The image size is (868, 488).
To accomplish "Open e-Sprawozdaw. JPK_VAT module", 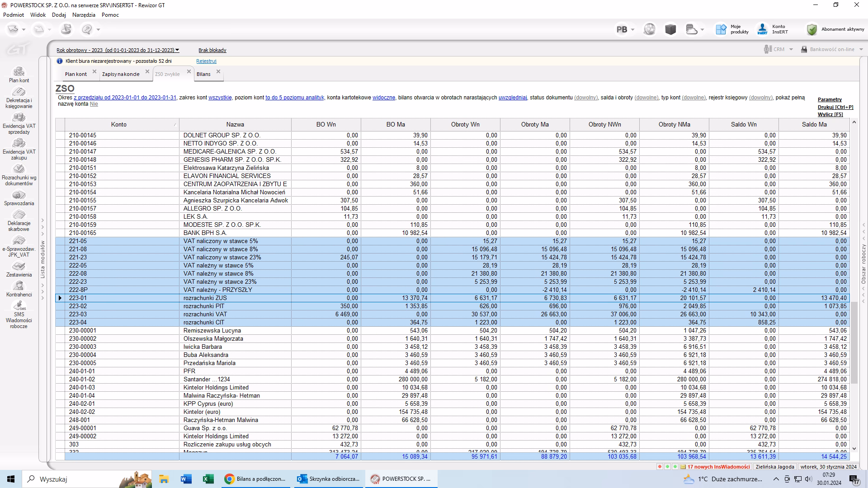I will point(19,247).
